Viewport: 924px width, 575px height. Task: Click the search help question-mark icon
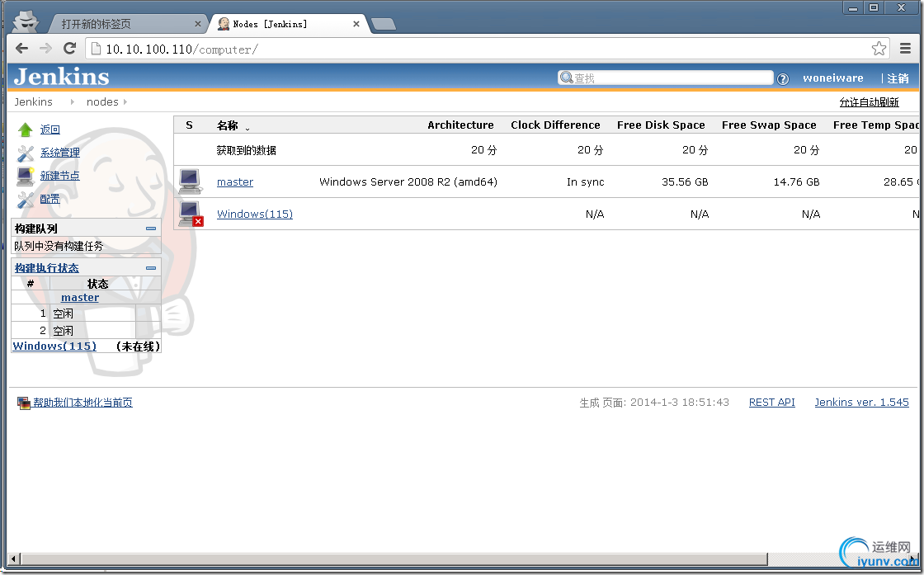coord(783,79)
